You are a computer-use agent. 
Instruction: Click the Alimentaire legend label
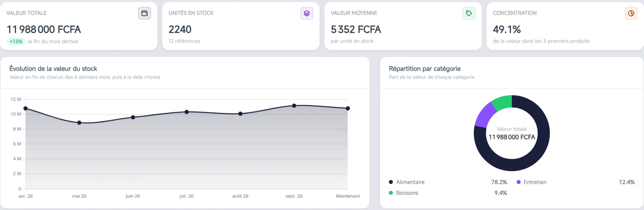(410, 182)
